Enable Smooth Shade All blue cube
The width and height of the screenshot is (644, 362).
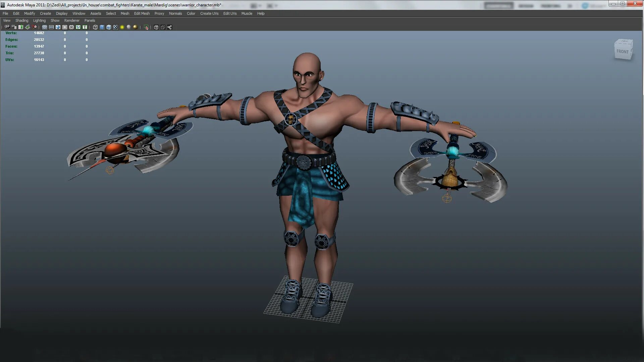click(102, 27)
